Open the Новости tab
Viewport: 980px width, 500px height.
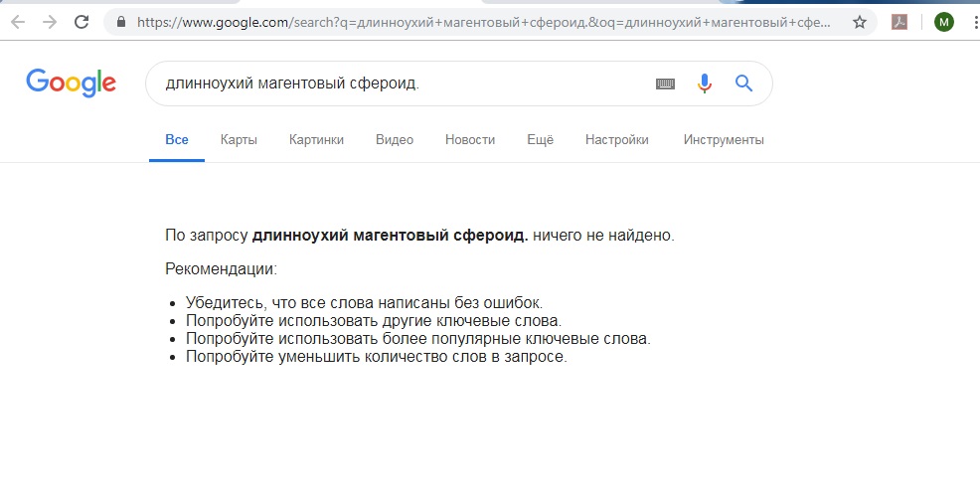click(470, 140)
